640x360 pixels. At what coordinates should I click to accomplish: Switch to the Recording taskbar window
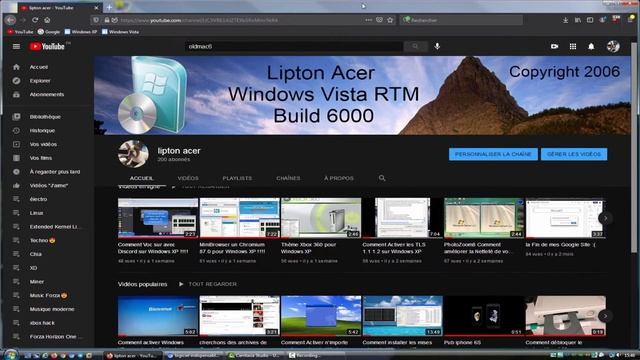coord(315,355)
